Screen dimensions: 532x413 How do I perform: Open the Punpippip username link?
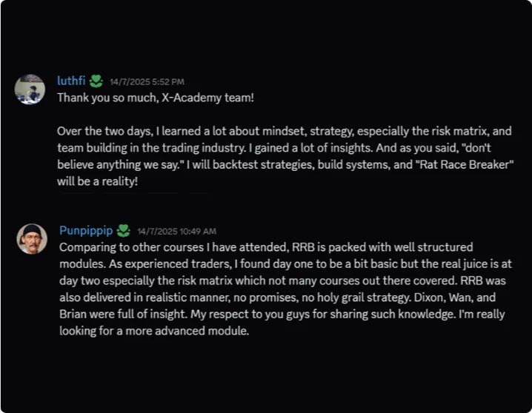click(86, 231)
